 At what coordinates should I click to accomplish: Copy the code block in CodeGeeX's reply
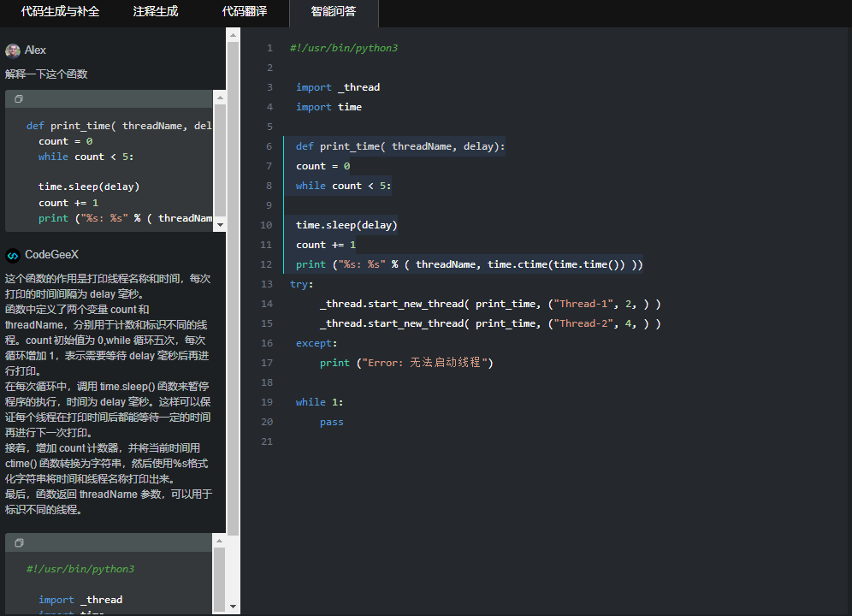19,542
